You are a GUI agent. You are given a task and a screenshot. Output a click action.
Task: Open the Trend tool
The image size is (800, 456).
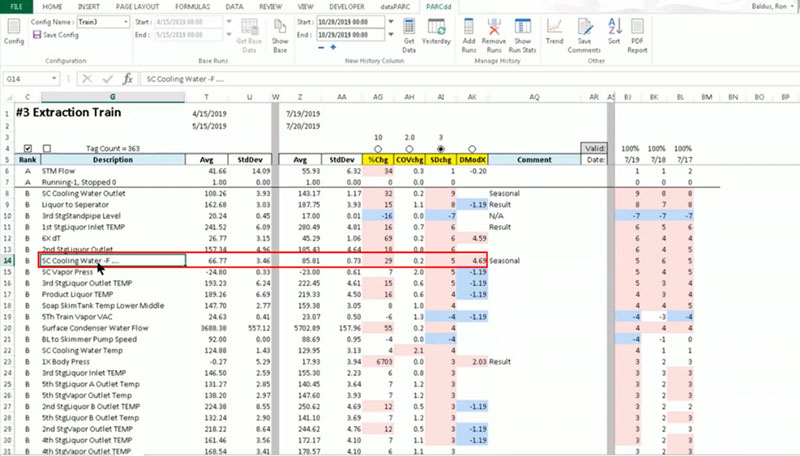(x=554, y=32)
